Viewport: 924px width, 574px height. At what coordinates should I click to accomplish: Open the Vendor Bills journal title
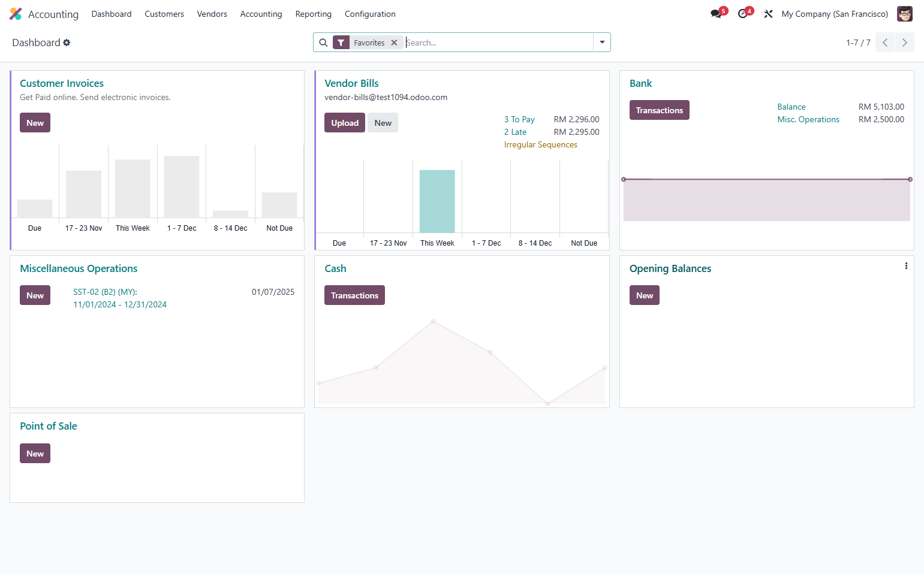351,83
